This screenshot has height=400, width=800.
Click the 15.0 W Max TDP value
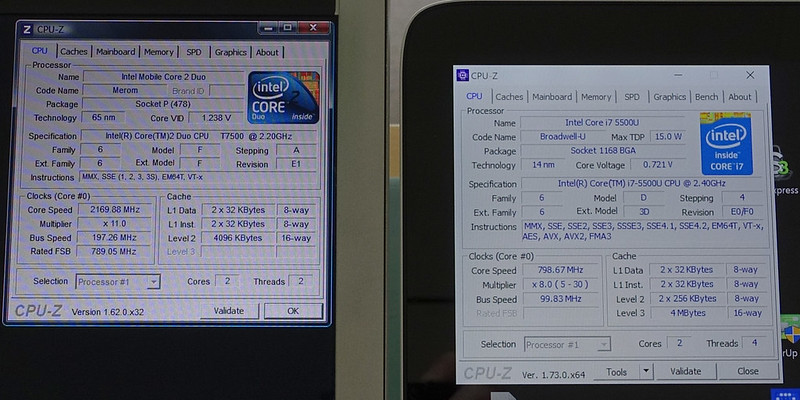tap(666, 137)
